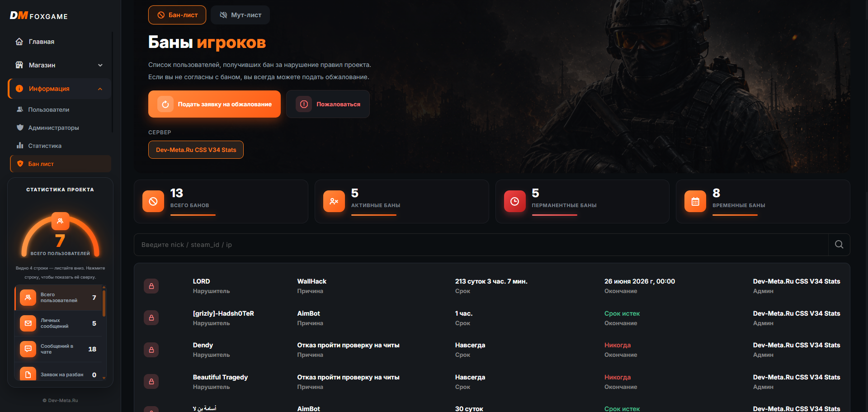The image size is (868, 412).
Task: Select the LORD player name
Action: tap(201, 281)
